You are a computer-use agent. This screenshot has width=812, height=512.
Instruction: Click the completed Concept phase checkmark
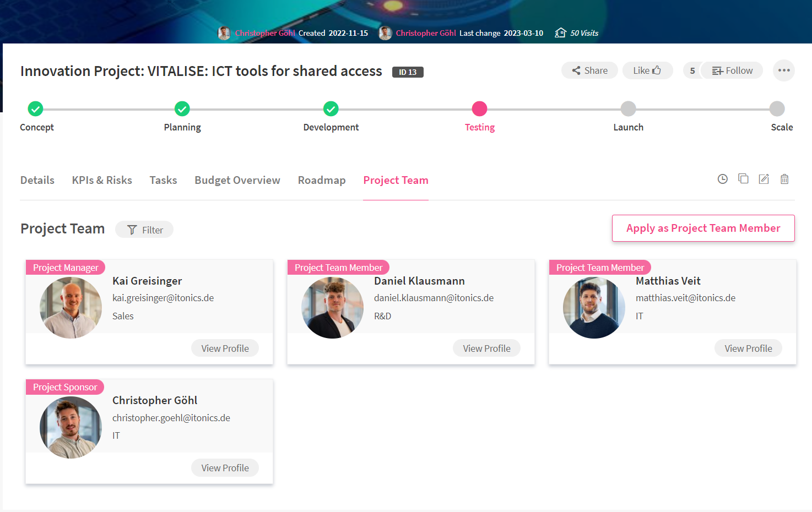[x=35, y=109]
